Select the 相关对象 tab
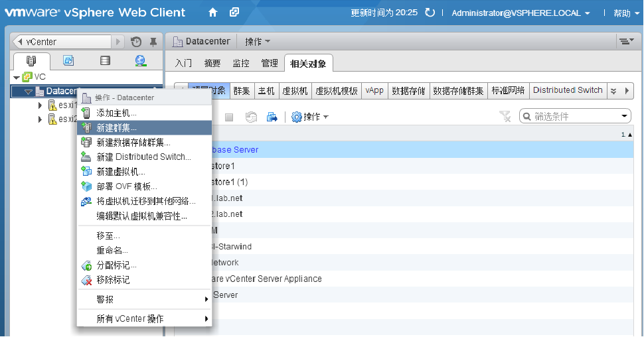644x337 pixels. point(308,64)
